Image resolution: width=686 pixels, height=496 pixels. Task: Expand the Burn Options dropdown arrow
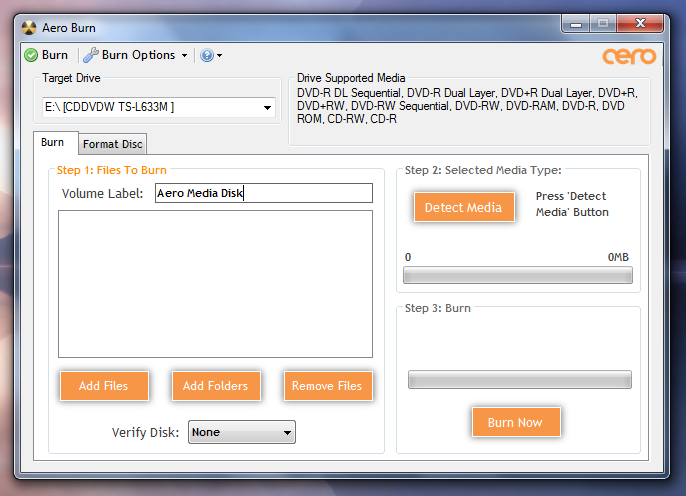[185, 56]
